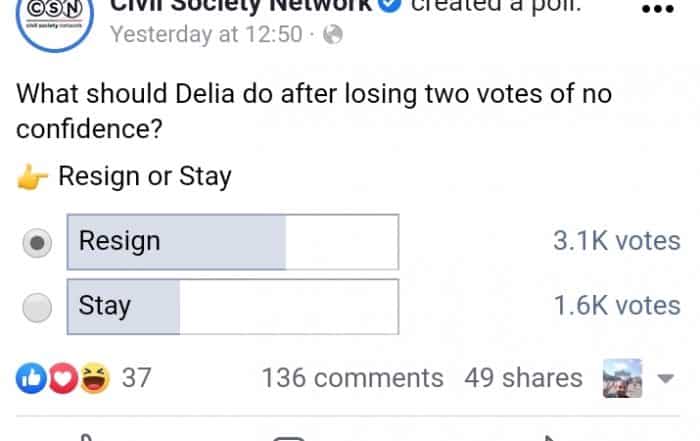Show the 49 shares list

(x=523, y=378)
